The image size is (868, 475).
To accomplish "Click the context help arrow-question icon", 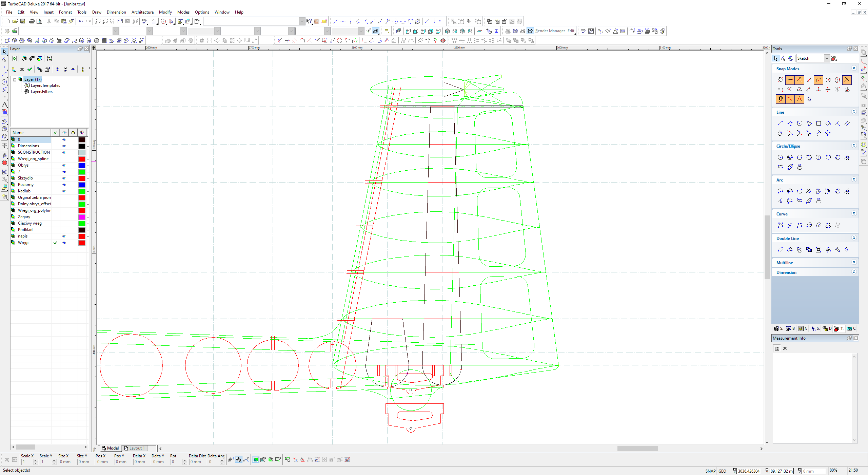I will [309, 21].
